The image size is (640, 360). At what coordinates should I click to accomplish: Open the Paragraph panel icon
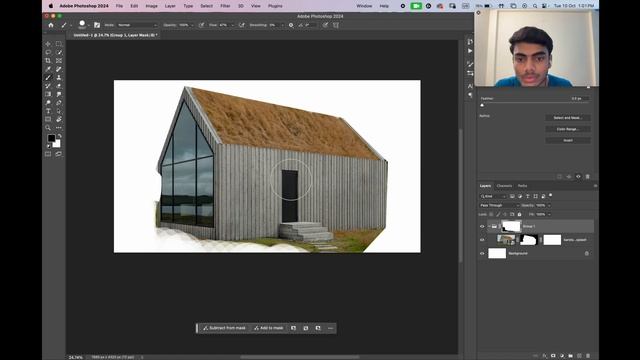click(x=470, y=95)
